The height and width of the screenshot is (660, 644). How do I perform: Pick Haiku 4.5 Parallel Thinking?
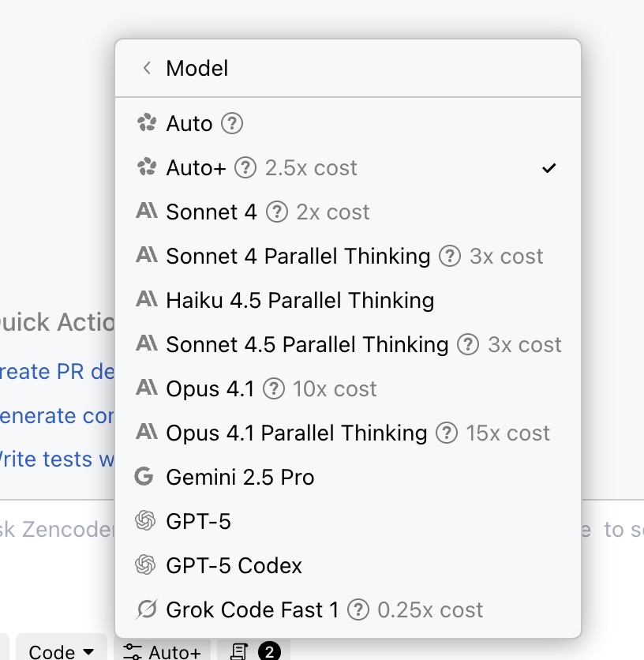coord(300,301)
